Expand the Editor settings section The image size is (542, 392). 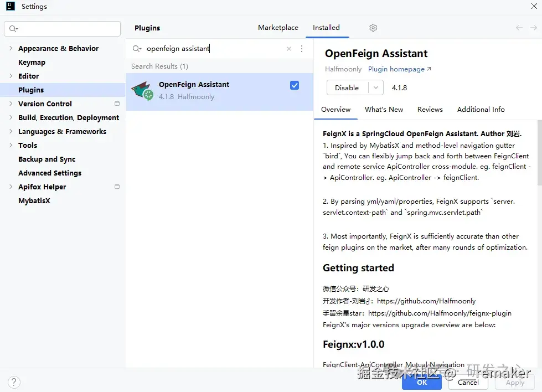(x=11, y=76)
